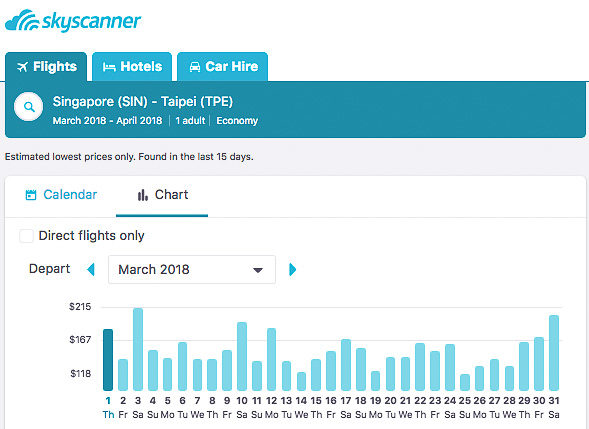Switch to the Car Hire tab
The height and width of the screenshot is (429, 589).
coord(222,67)
